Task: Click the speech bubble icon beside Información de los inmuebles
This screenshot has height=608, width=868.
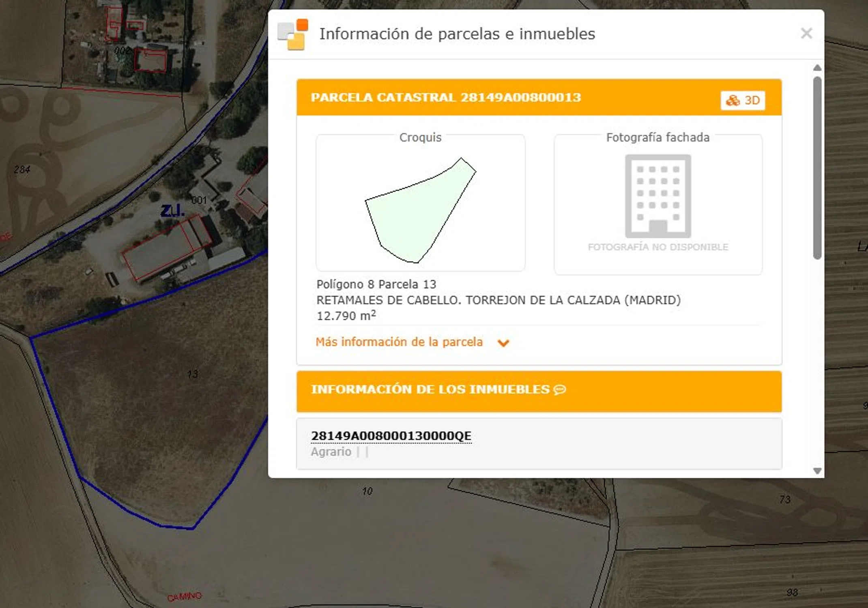Action: coord(560,390)
